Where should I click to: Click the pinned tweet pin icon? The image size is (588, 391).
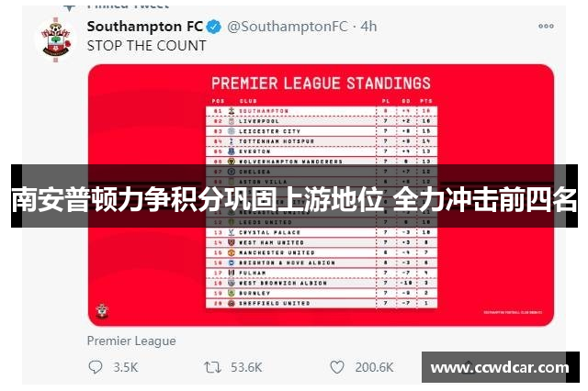point(70,7)
